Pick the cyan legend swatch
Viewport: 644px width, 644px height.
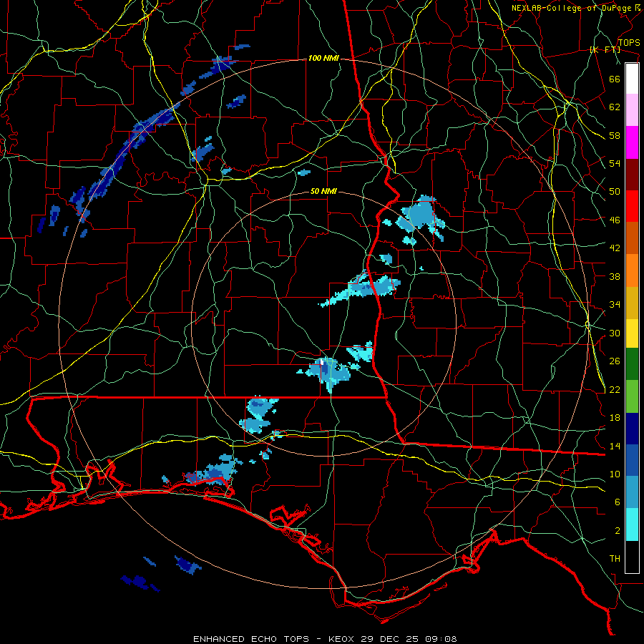pyautogui.click(x=632, y=525)
